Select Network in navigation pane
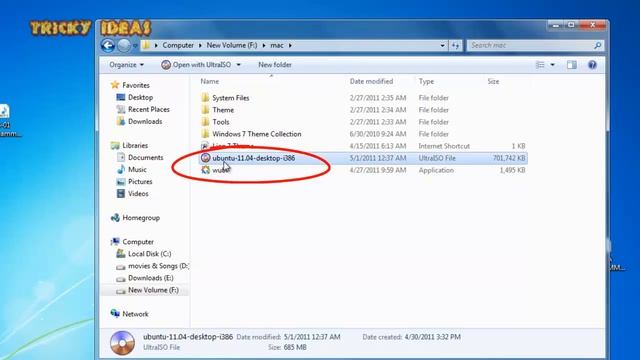Screen dimensions: 640x360 tap(136, 314)
